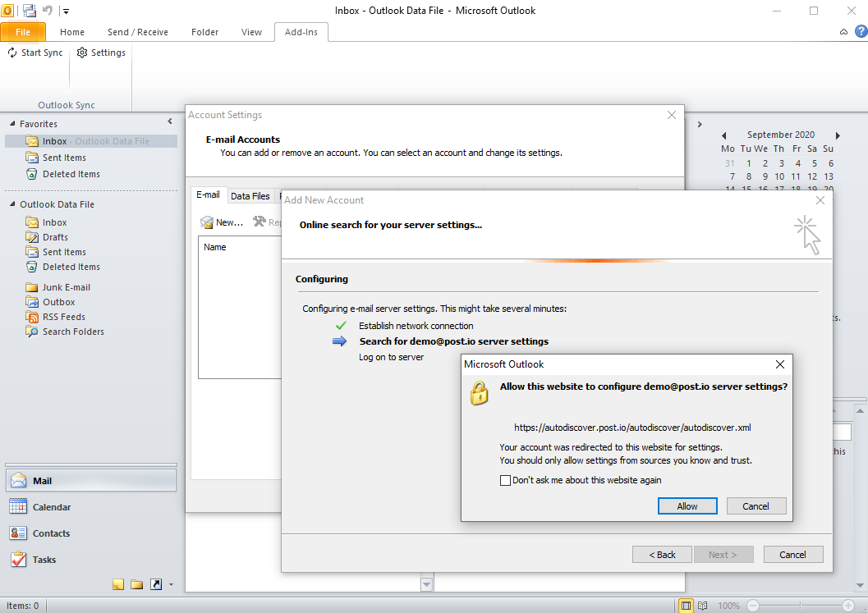The width and height of the screenshot is (868, 613).
Task: Switch to Mail view
Action: tap(91, 480)
